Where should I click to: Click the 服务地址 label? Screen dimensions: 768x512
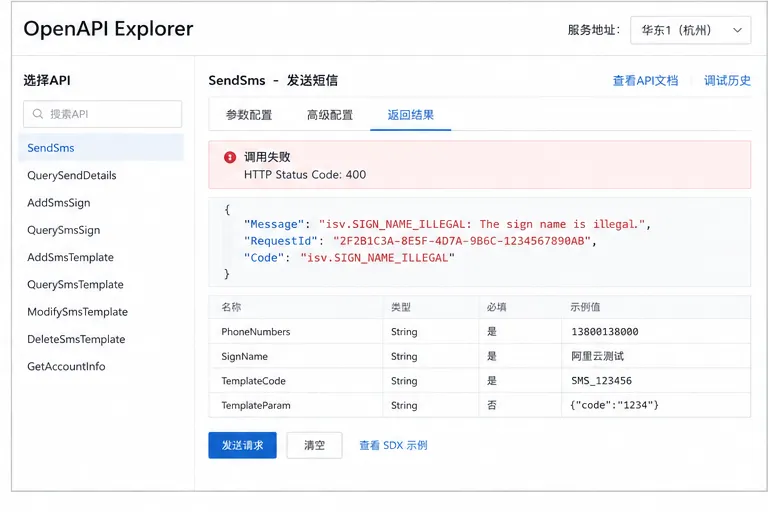[594, 30]
